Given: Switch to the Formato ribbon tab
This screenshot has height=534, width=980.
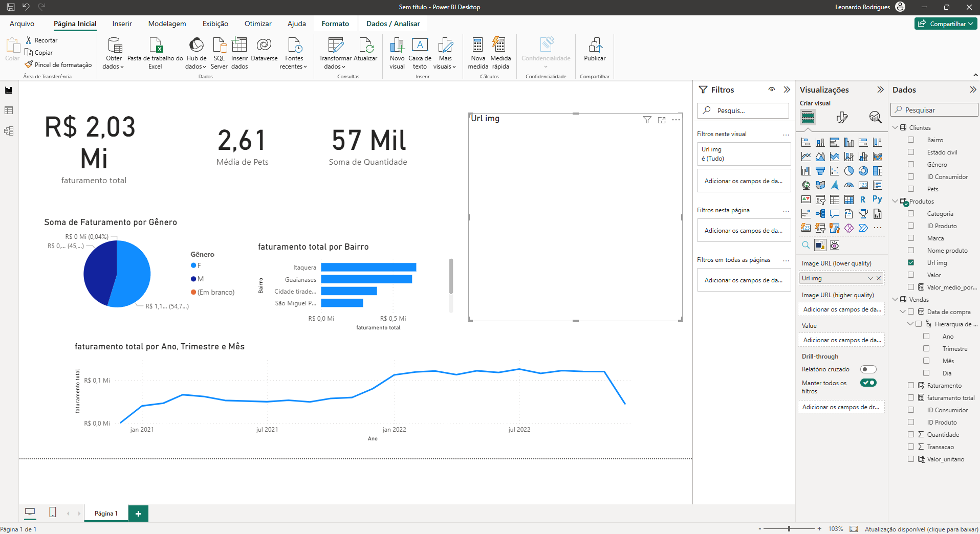Looking at the screenshot, I should [335, 24].
